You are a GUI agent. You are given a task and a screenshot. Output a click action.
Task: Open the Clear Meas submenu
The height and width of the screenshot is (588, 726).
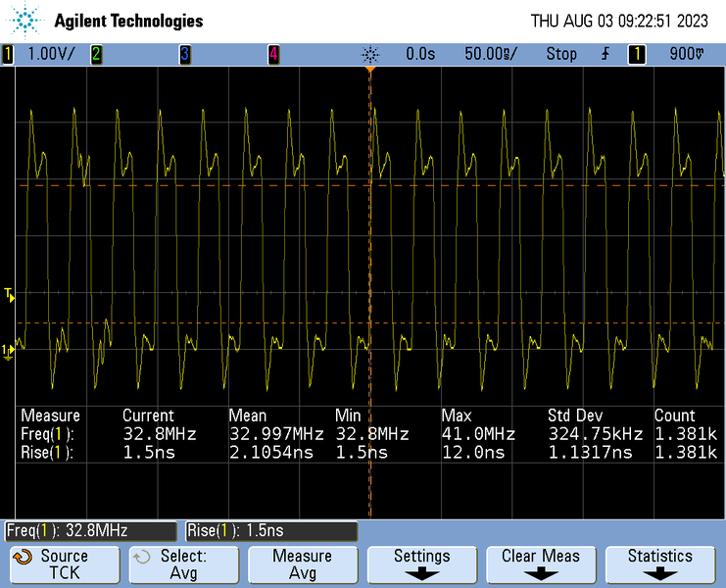541,563
